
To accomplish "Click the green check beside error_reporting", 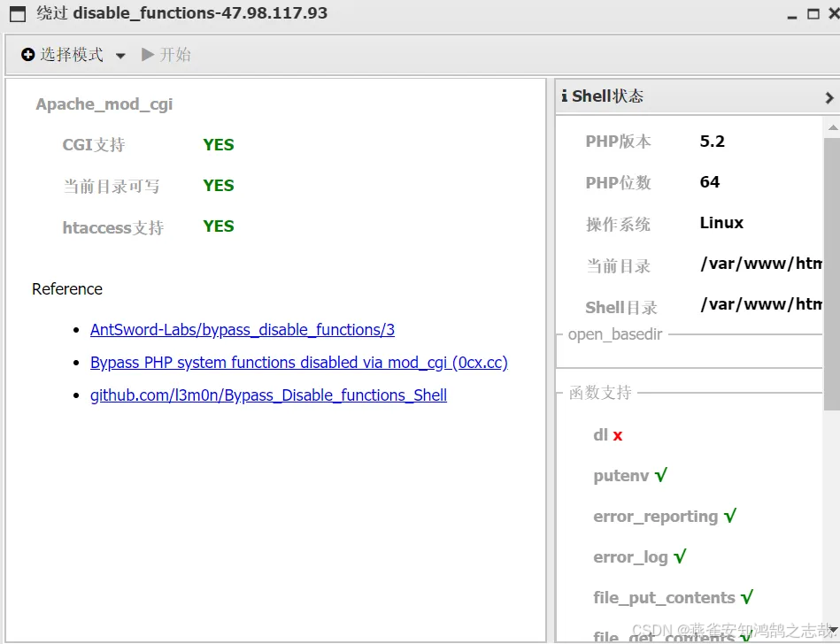I will tap(729, 515).
